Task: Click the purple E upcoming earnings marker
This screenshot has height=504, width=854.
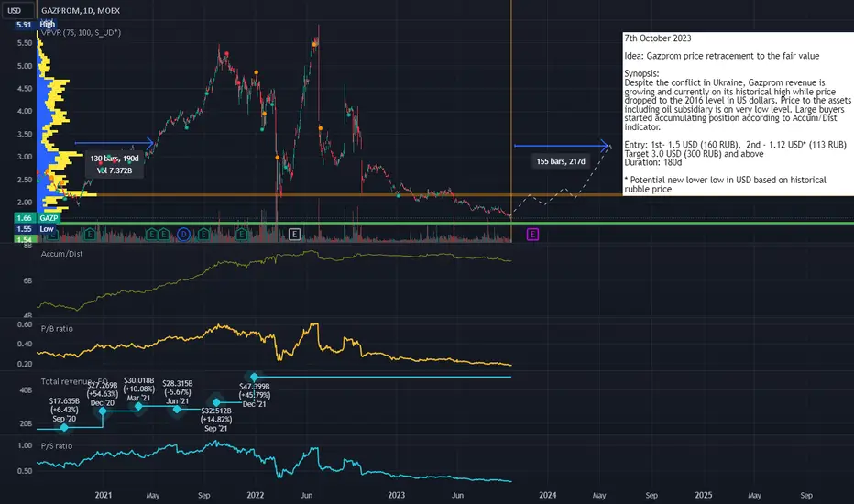Action: (532, 235)
